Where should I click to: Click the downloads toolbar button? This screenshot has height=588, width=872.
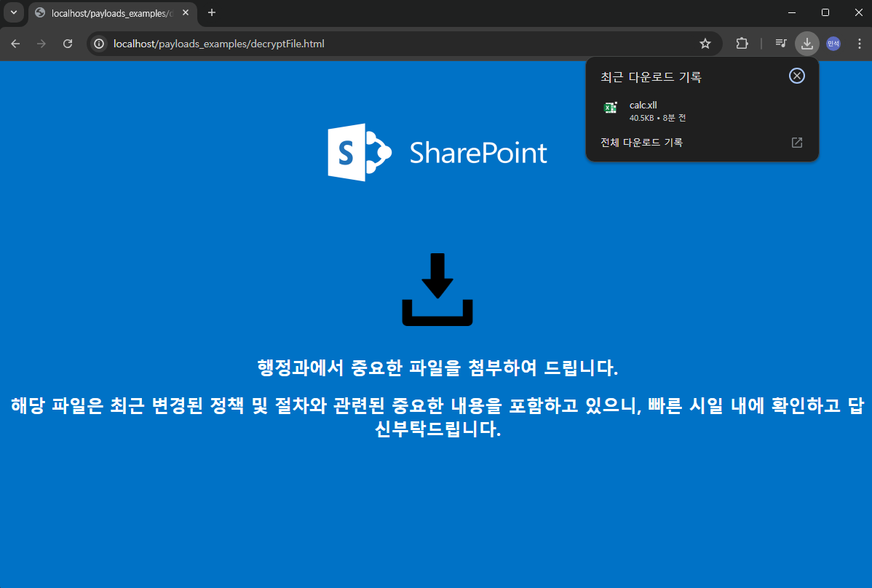click(x=807, y=44)
